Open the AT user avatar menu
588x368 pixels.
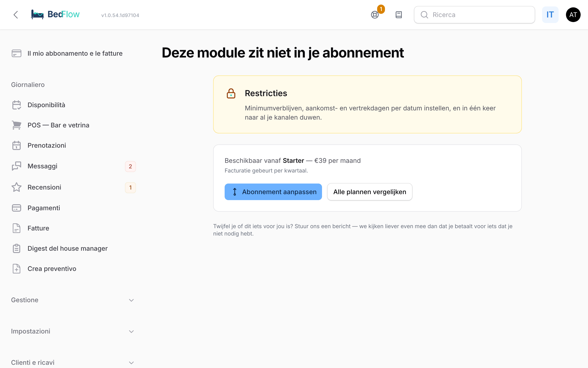pyautogui.click(x=573, y=15)
